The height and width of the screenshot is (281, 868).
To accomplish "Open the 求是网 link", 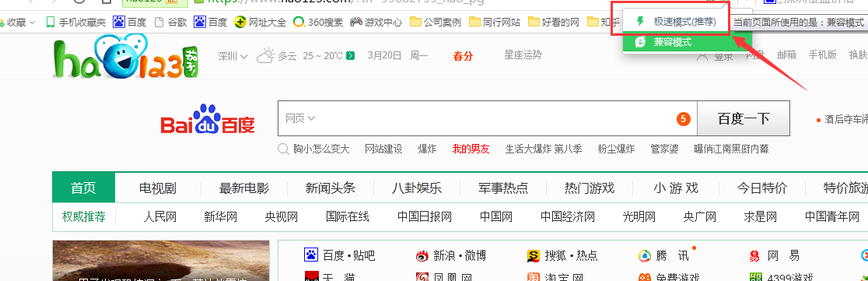I will pos(761,216).
